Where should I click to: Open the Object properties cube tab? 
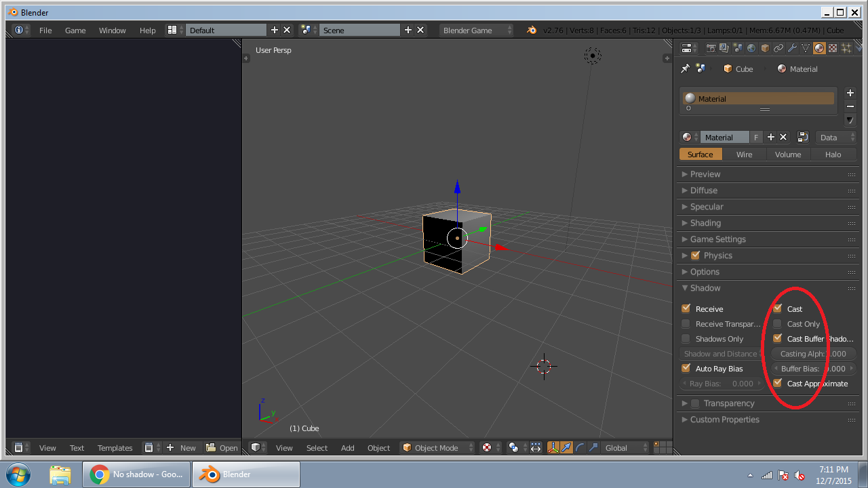[765, 48]
